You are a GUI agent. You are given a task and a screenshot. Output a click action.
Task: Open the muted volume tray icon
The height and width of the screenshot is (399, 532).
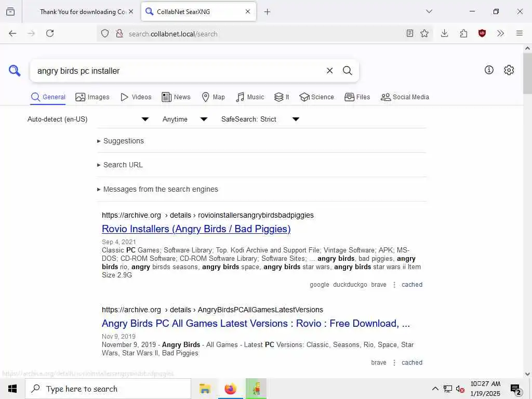click(x=460, y=389)
